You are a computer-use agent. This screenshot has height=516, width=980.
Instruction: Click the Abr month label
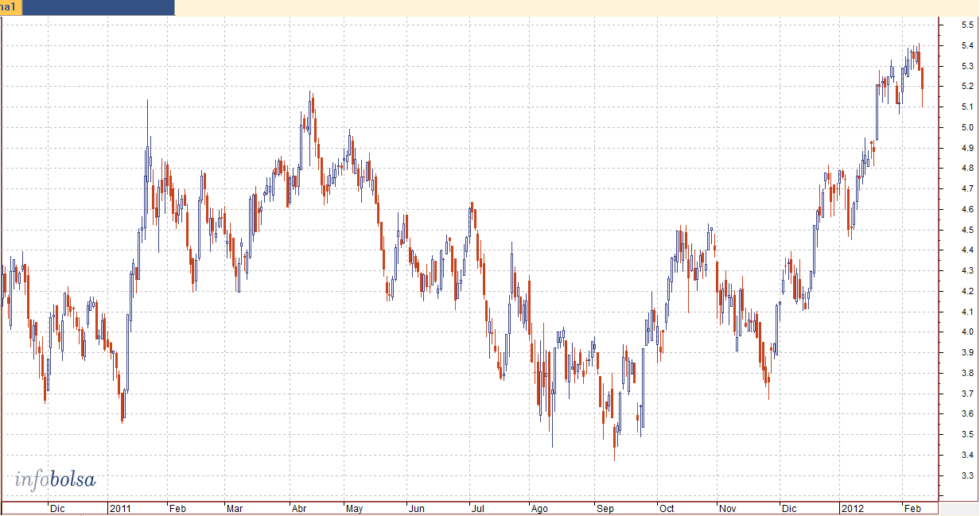[300, 508]
